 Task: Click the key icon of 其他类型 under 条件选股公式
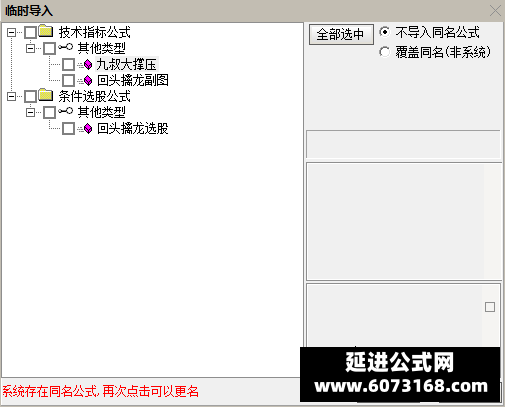[x=65, y=111]
